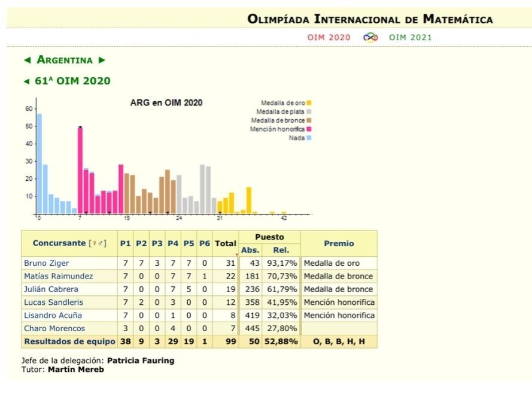Click the chart title ARG en OIM 2020
The width and height of the screenshot is (532, 409).
[166, 103]
